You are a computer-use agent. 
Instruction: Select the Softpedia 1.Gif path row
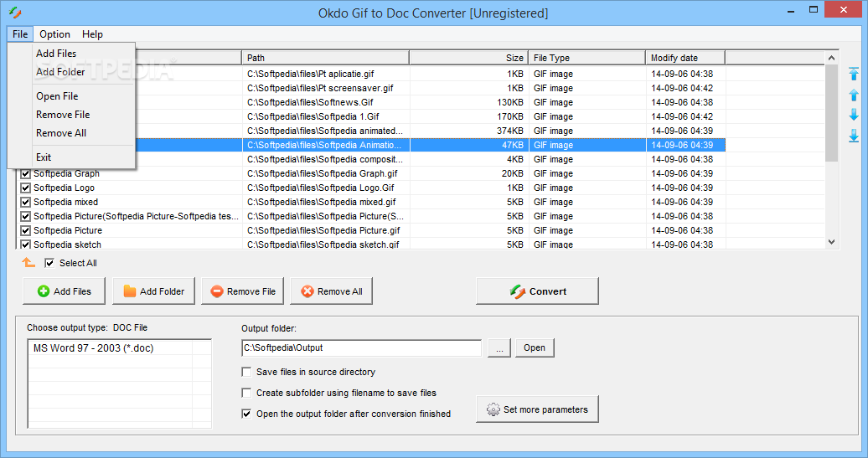(313, 116)
